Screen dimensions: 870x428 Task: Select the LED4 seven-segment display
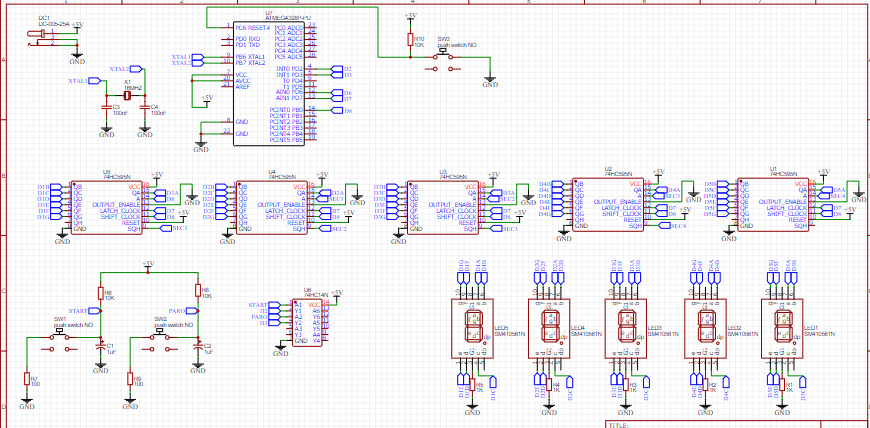(549, 328)
